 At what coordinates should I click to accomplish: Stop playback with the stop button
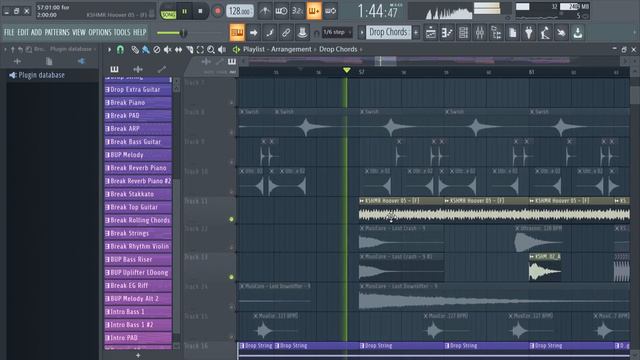pyautogui.click(x=200, y=11)
